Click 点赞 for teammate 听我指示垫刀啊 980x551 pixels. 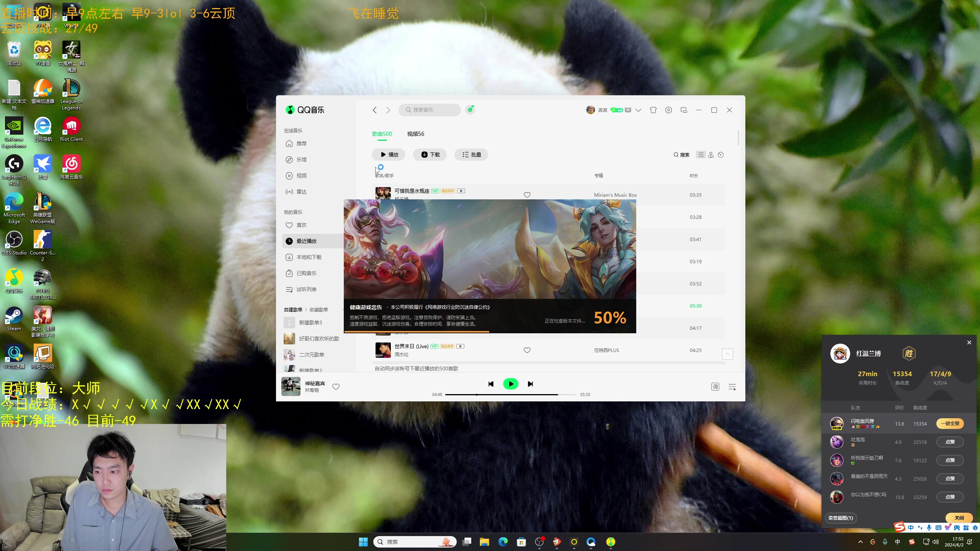click(x=950, y=460)
